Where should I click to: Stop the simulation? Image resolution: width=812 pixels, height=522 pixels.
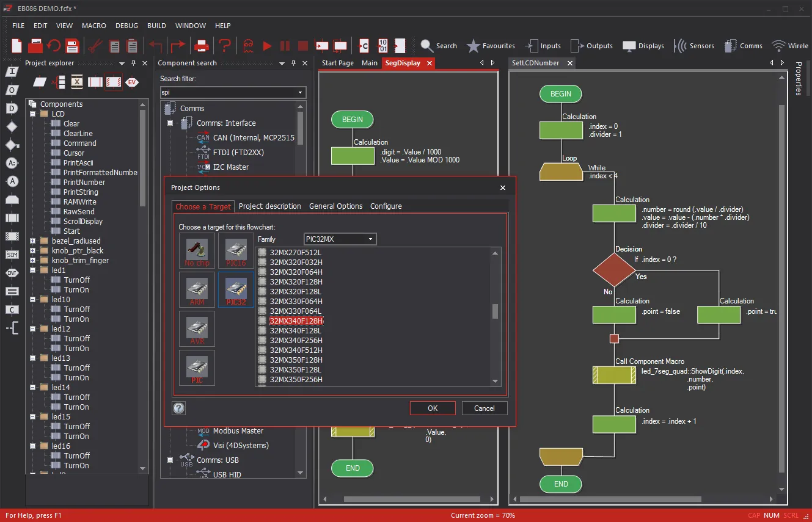click(x=302, y=45)
